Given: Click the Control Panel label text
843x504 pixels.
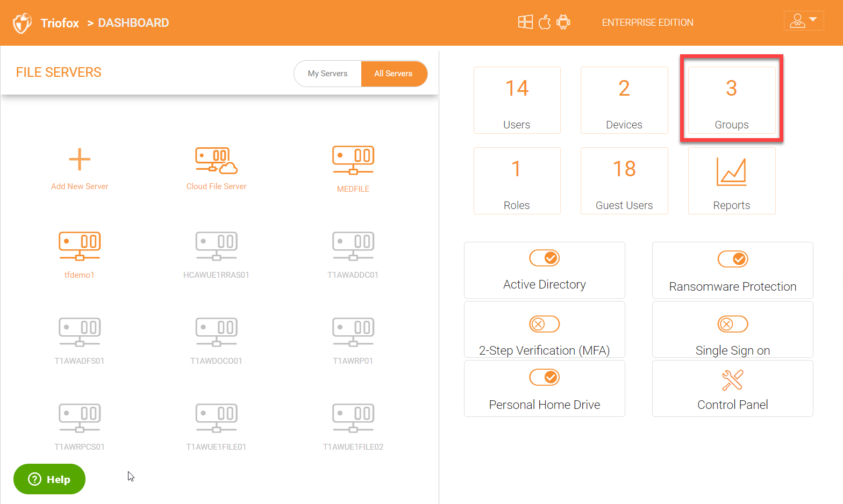Looking at the screenshot, I should coord(733,405).
